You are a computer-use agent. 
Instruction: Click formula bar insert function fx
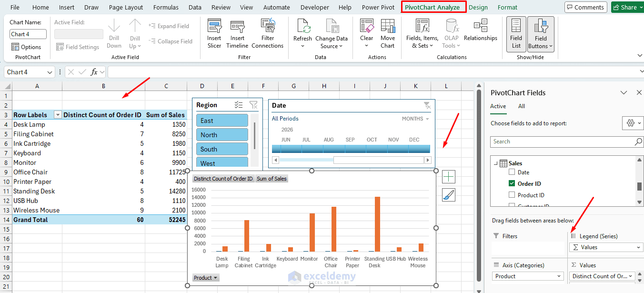click(x=94, y=72)
